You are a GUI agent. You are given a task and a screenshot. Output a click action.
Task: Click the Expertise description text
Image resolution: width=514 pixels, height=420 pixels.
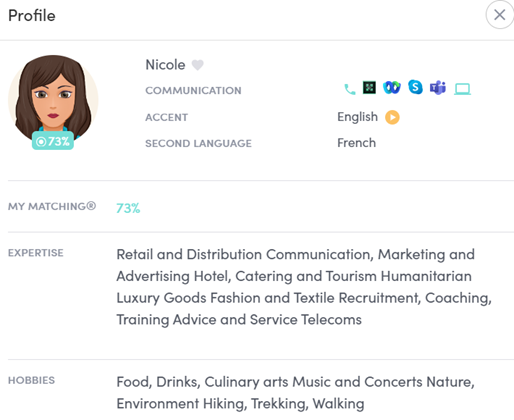coord(304,287)
